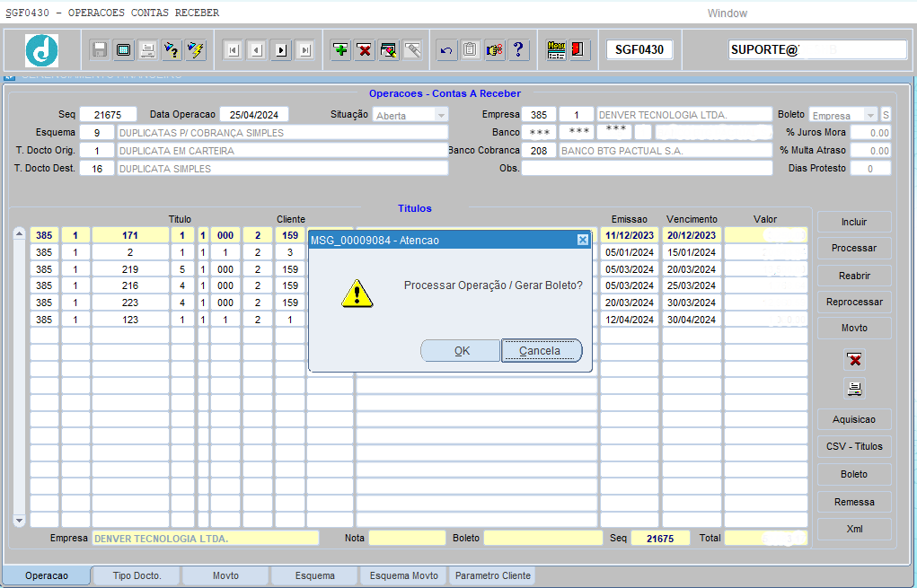Switch to the Operacao tab

47,575
